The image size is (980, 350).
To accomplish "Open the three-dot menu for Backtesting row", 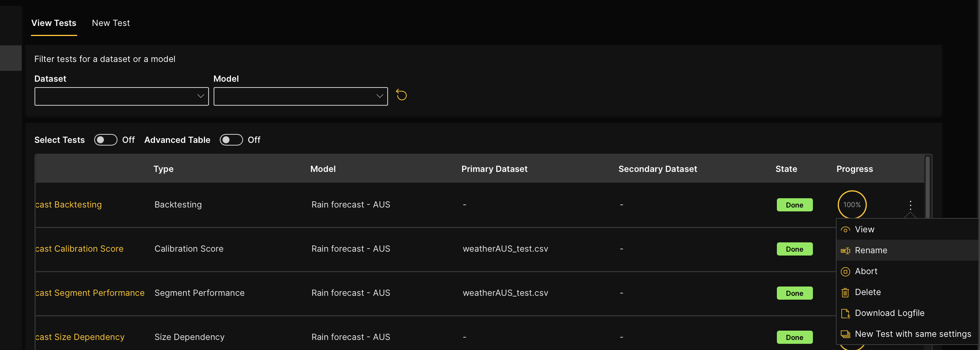I will 910,205.
